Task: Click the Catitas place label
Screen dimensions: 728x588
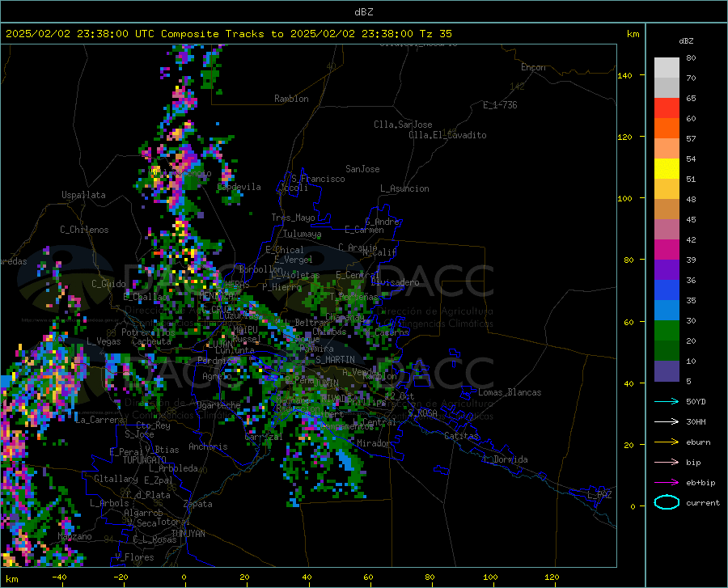Action: 462,436
